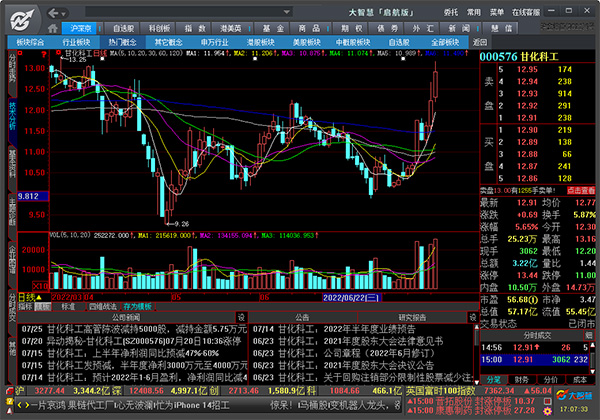The width and height of the screenshot is (600, 420).
Task: Click the Dazhihui logo icon at top-left
Action: [23, 19]
